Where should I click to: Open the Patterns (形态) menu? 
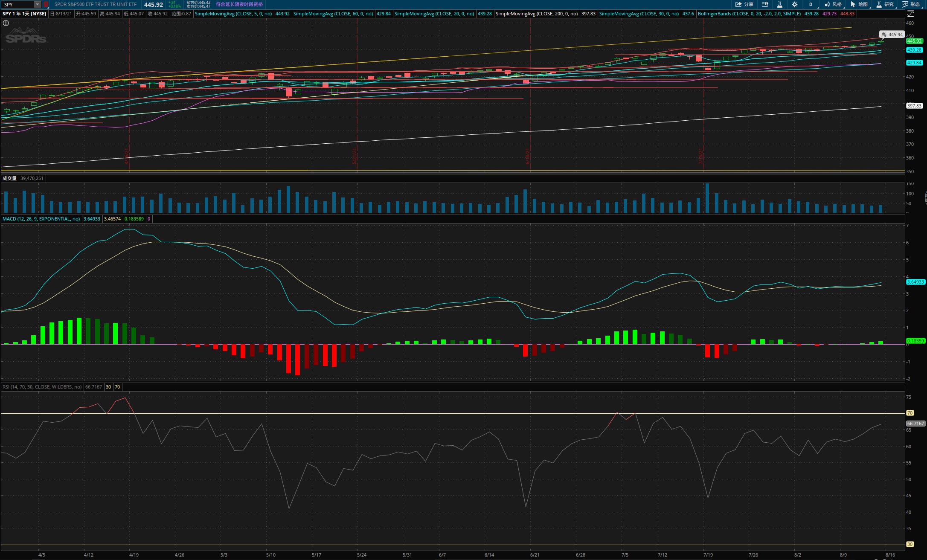pos(911,4)
